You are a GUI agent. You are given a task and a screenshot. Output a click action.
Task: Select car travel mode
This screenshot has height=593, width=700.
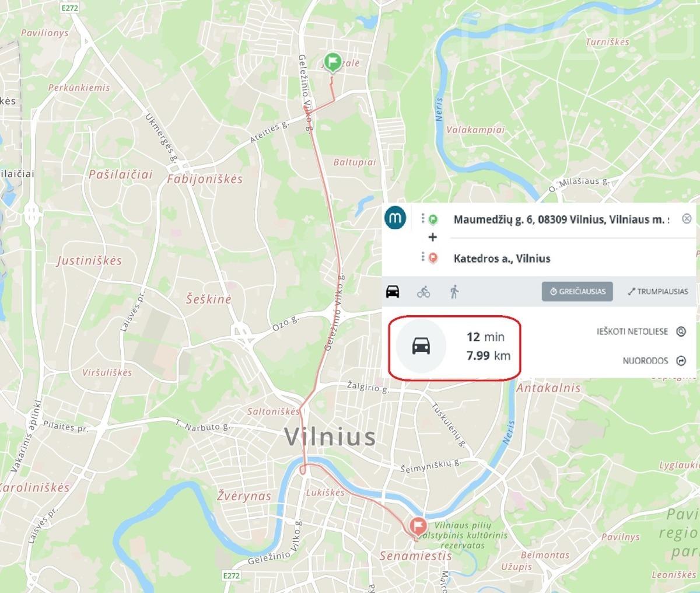[393, 291]
